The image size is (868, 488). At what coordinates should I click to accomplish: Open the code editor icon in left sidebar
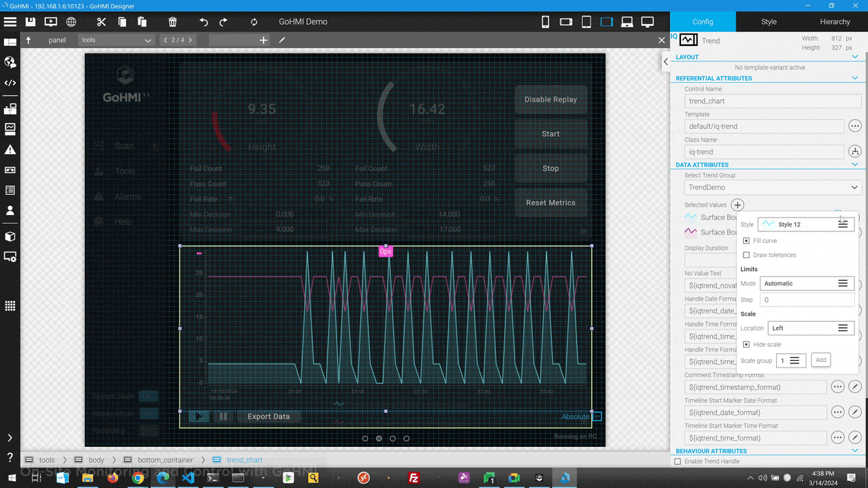10,83
